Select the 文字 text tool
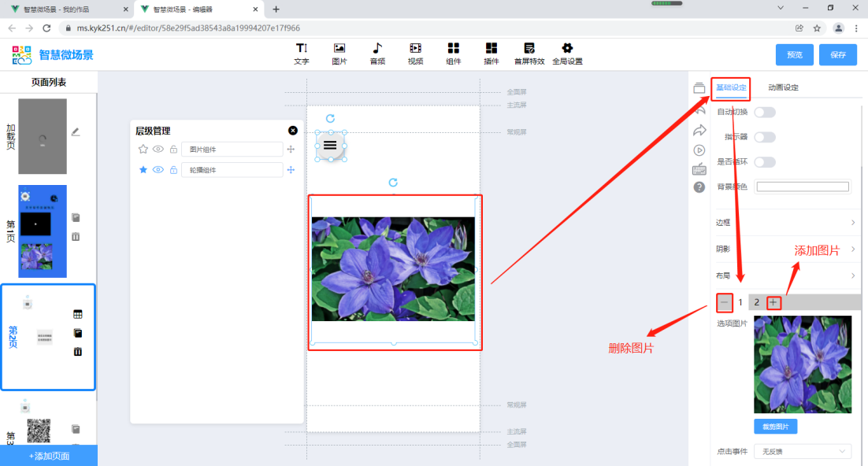The image size is (868, 466). point(301,53)
